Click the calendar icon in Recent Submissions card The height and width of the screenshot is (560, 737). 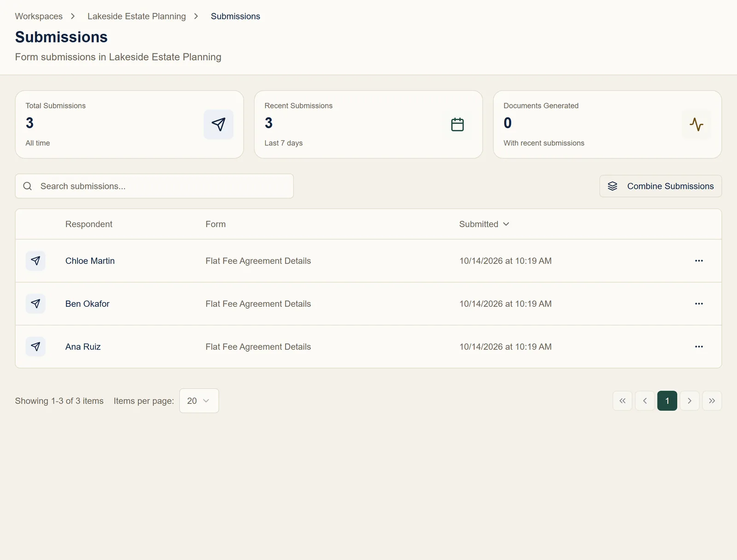(x=457, y=124)
